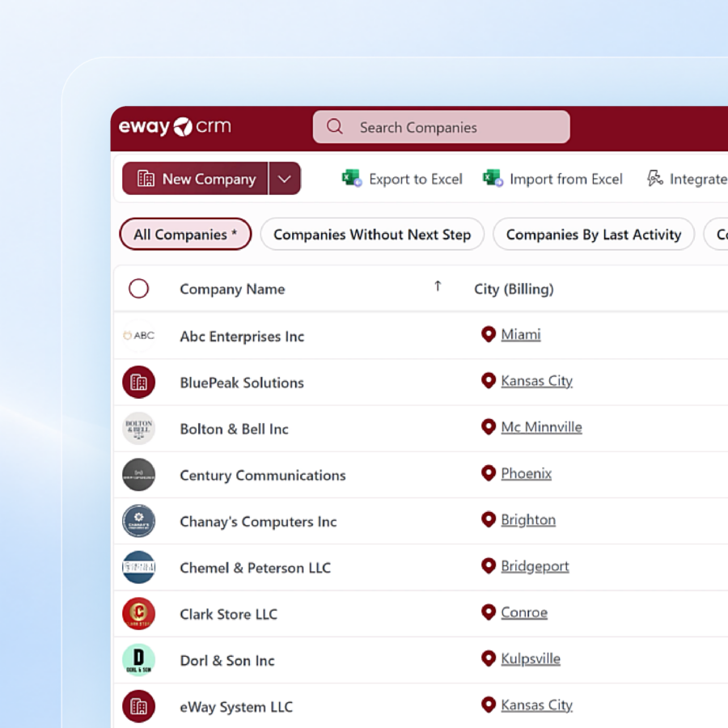Viewport: 728px width, 728px height.
Task: Select the Bolton & Bell Inc name
Action: tap(234, 429)
